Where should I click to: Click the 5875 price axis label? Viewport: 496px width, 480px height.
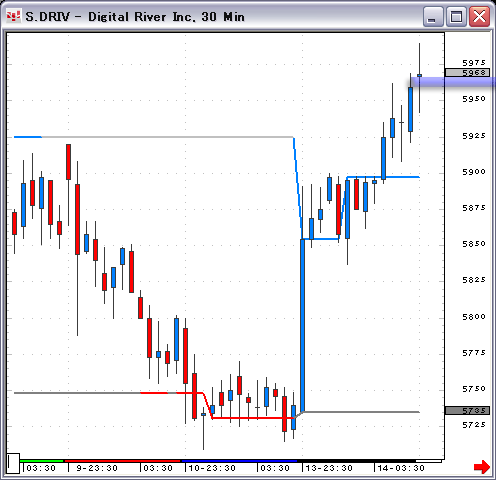474,208
